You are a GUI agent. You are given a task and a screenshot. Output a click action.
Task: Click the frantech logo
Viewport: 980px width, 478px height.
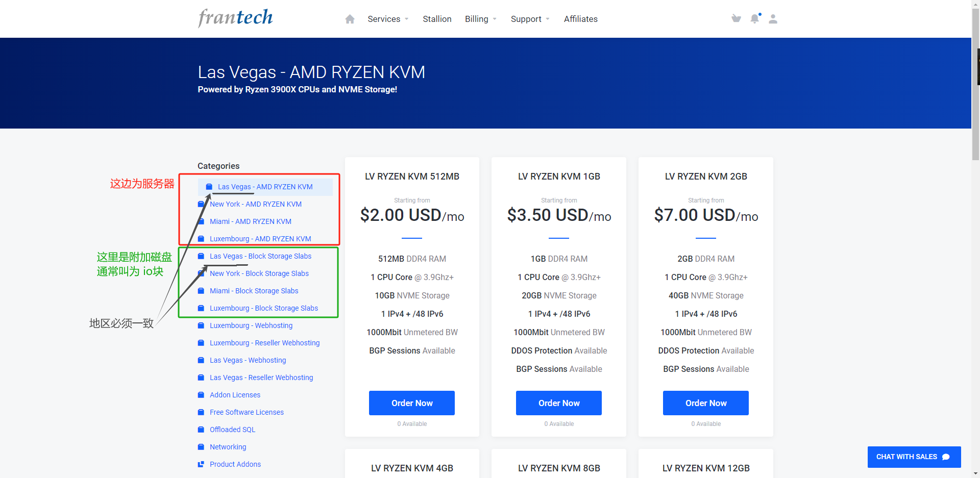point(235,18)
